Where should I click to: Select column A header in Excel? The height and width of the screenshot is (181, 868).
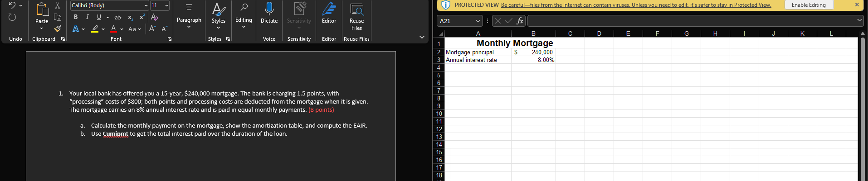478,33
